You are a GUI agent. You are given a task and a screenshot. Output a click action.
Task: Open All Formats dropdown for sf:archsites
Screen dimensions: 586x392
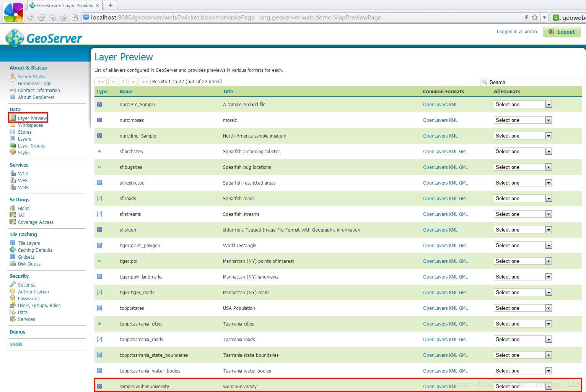click(523, 151)
